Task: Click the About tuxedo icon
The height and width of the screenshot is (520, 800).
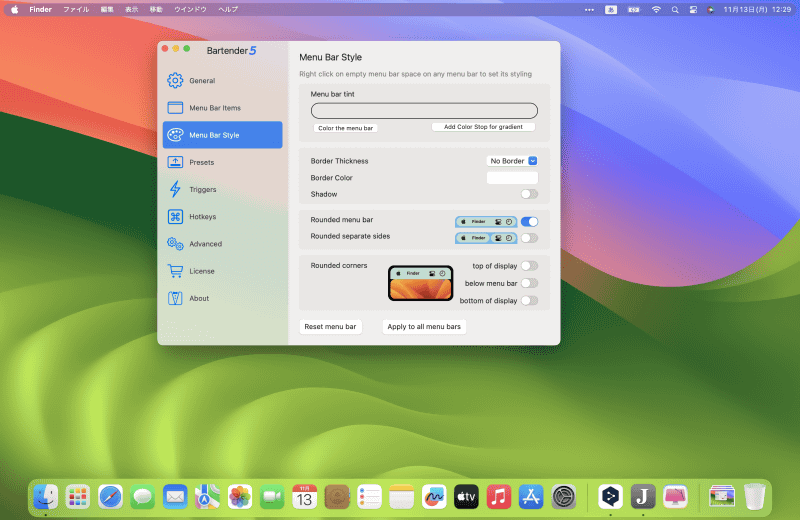Action: (175, 298)
